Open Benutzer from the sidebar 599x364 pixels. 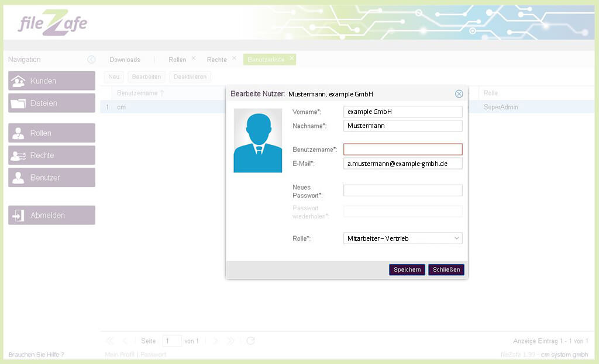tap(51, 178)
